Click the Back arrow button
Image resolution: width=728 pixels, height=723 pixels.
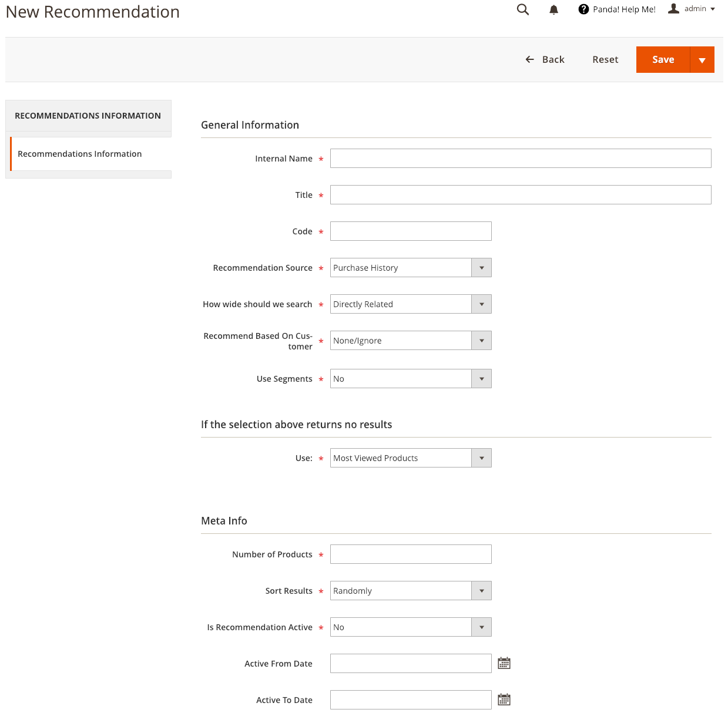(545, 59)
